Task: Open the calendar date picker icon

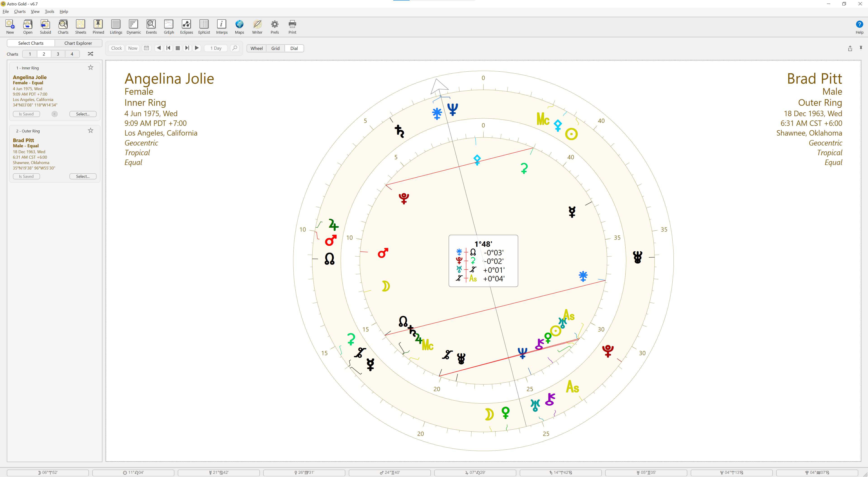Action: point(147,48)
